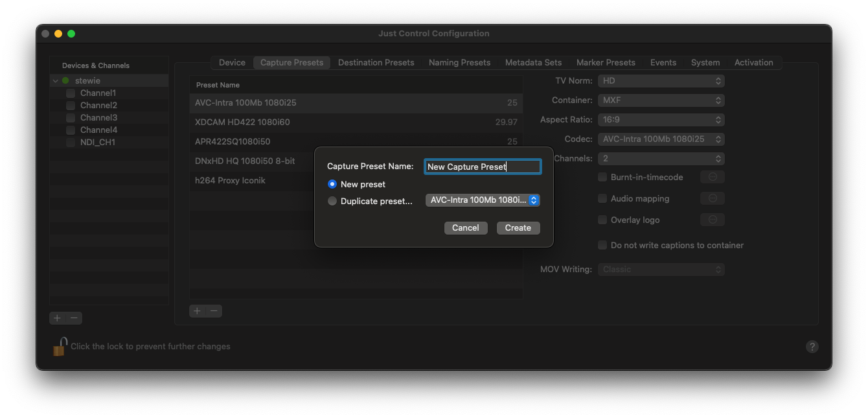Viewport: 868px width, 418px height.
Task: Tick the Channel4 checkbox
Action: (71, 130)
